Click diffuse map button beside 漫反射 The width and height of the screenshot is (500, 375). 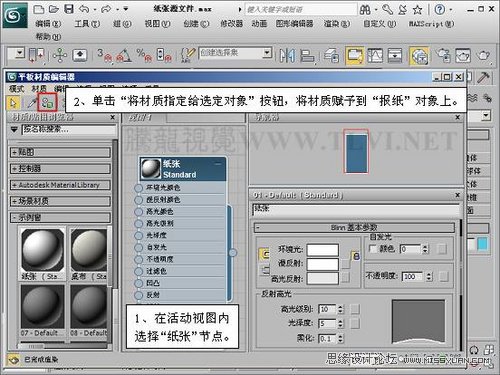[345, 264]
